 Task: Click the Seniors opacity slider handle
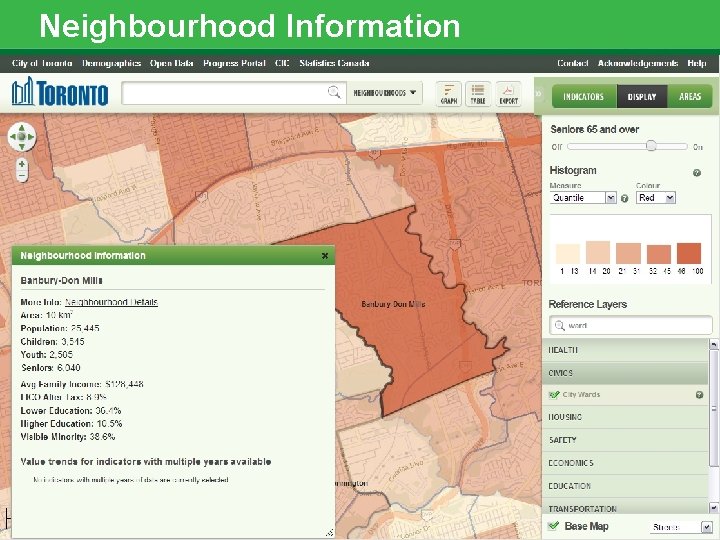click(x=651, y=146)
